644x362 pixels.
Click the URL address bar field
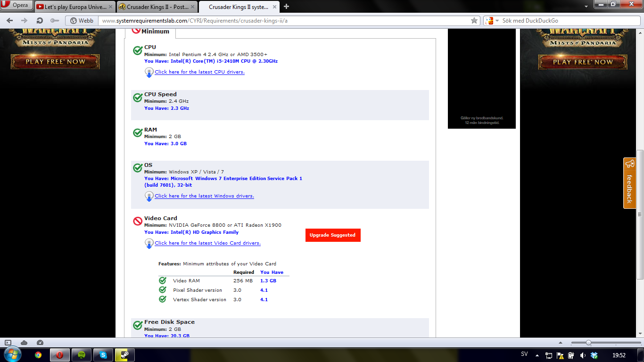tap(283, 21)
